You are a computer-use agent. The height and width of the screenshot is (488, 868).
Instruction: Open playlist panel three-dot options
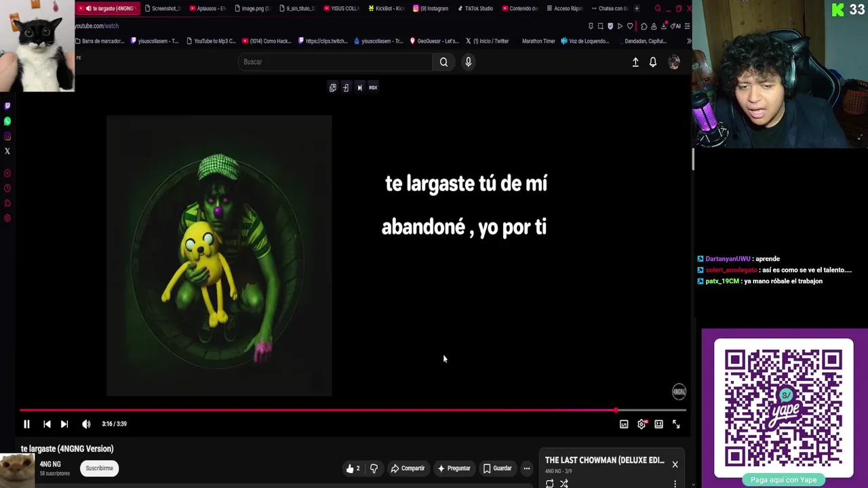pyautogui.click(x=675, y=483)
